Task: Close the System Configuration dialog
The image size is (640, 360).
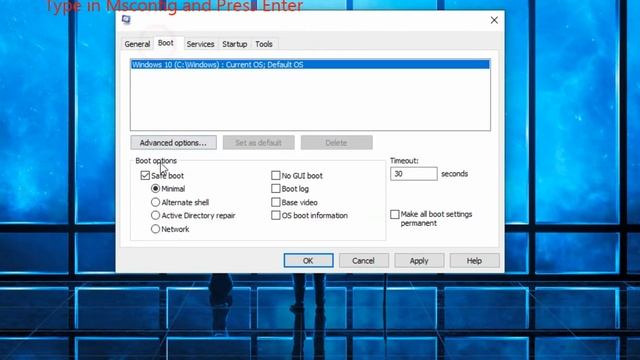Action: [x=494, y=20]
